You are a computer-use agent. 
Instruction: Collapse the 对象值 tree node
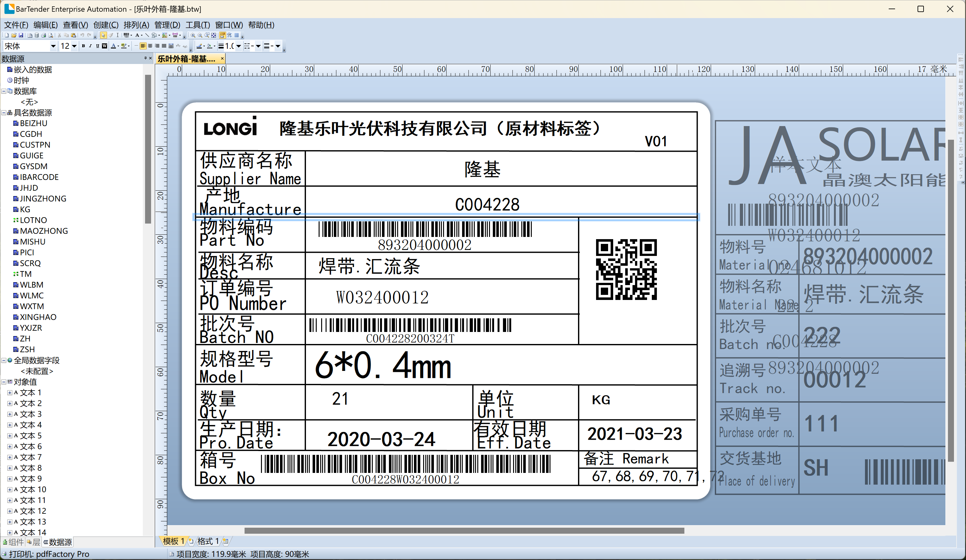(x=3, y=382)
